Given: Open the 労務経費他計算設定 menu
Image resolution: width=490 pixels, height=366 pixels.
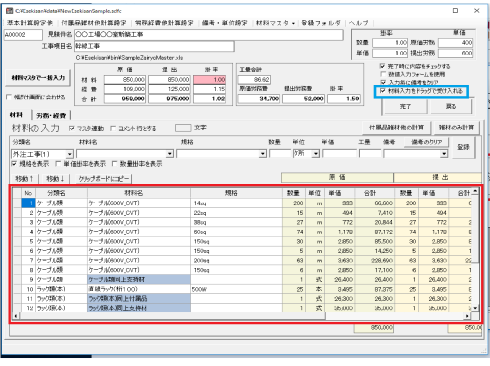Looking at the screenshot, I should point(164,23).
